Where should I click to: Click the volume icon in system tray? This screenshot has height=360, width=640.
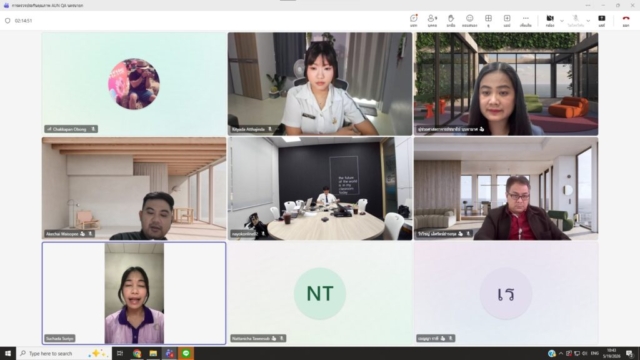(x=584, y=353)
